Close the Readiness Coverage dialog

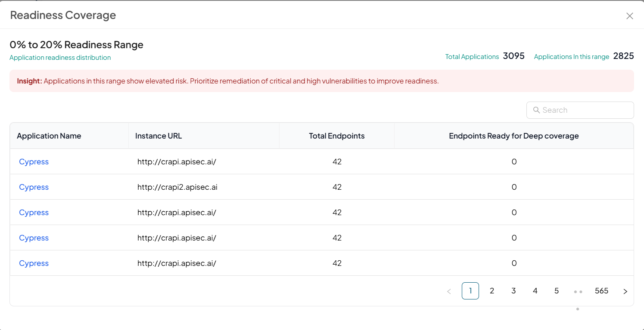(x=629, y=16)
